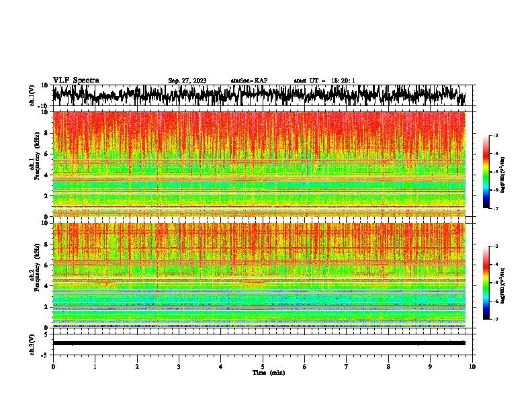Click the "8" kHz tick of ch.1 spectrogram
The height and width of the screenshot is (411, 532).
(x=46, y=133)
